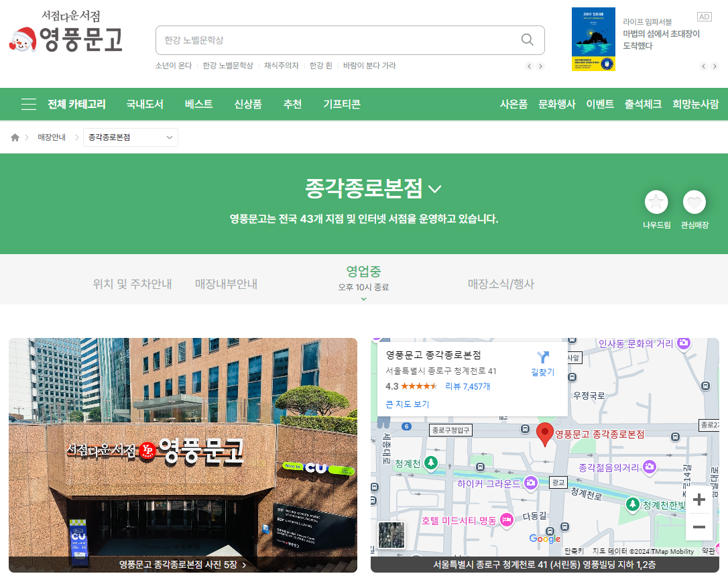Open the 베스트 menu
This screenshot has width=728, height=582.
pos(198,104)
